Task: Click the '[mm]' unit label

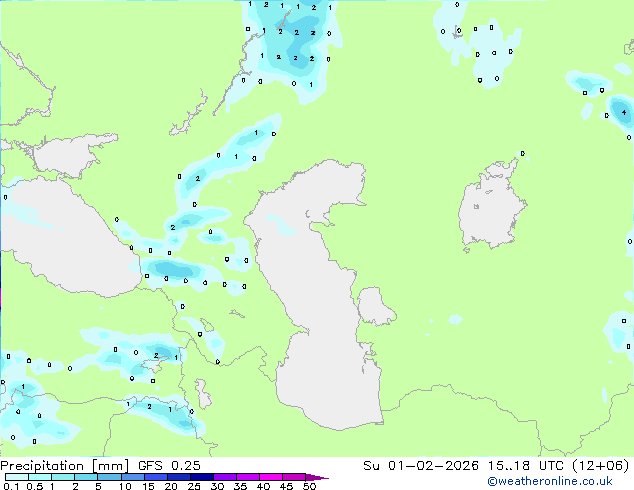Action: [x=111, y=466]
